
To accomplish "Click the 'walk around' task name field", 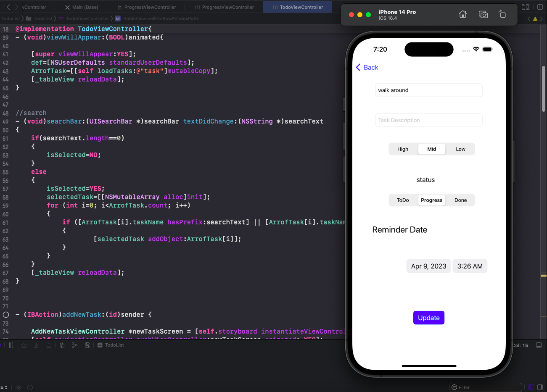I will point(428,90).
